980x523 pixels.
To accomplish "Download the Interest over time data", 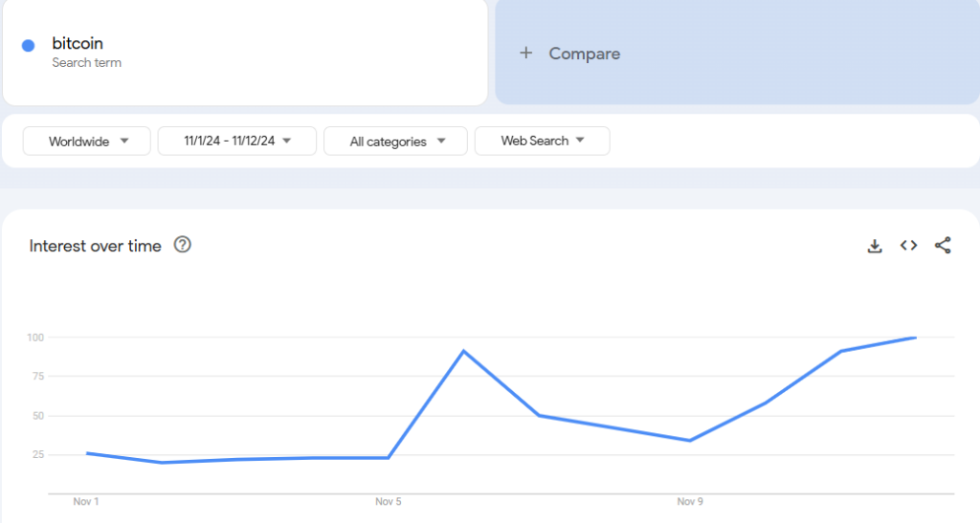I will 875,246.
